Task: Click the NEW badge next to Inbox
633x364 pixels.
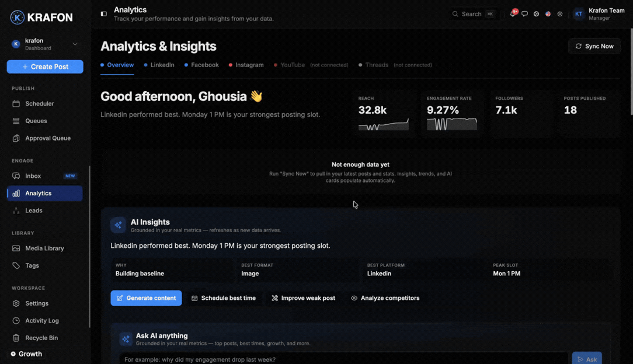Action: [x=70, y=176]
